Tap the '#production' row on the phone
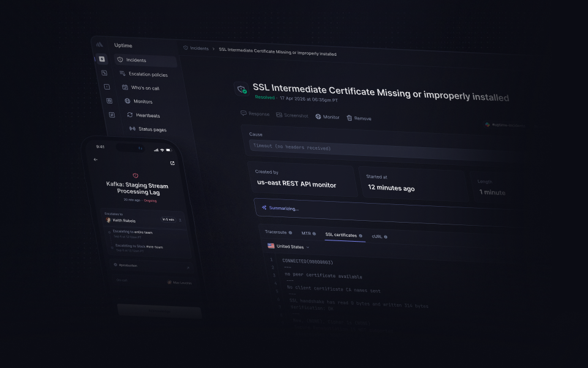 tap(151, 266)
